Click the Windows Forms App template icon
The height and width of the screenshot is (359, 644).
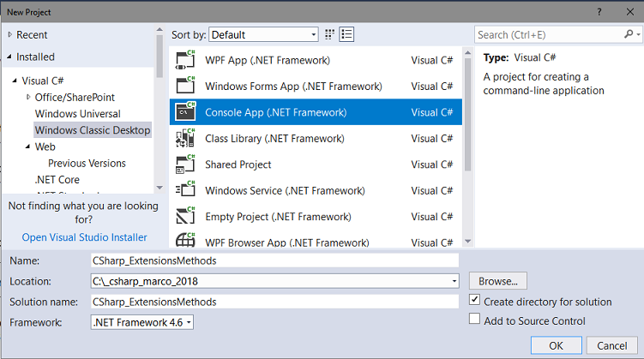(x=185, y=86)
